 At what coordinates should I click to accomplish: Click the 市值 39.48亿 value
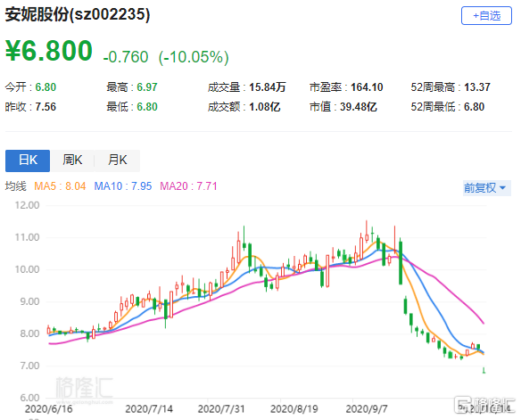[359, 107]
